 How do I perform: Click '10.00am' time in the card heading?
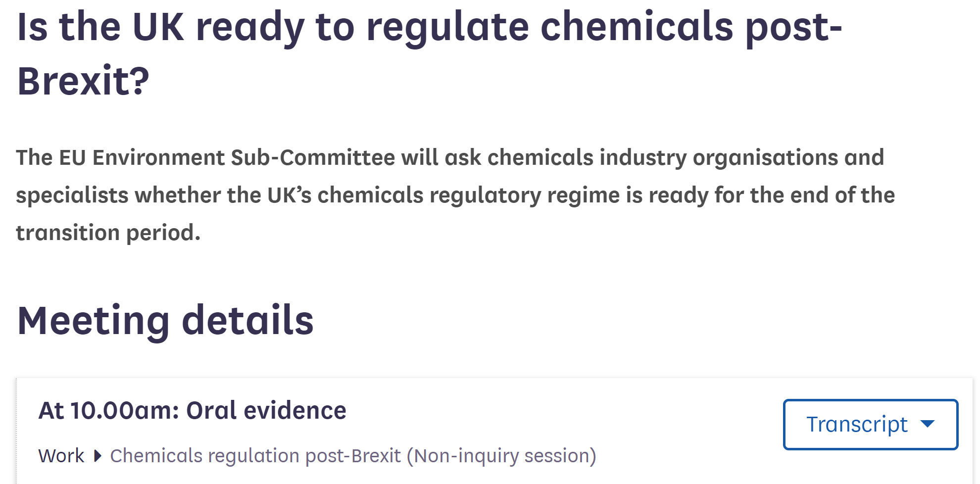pyautogui.click(x=125, y=410)
